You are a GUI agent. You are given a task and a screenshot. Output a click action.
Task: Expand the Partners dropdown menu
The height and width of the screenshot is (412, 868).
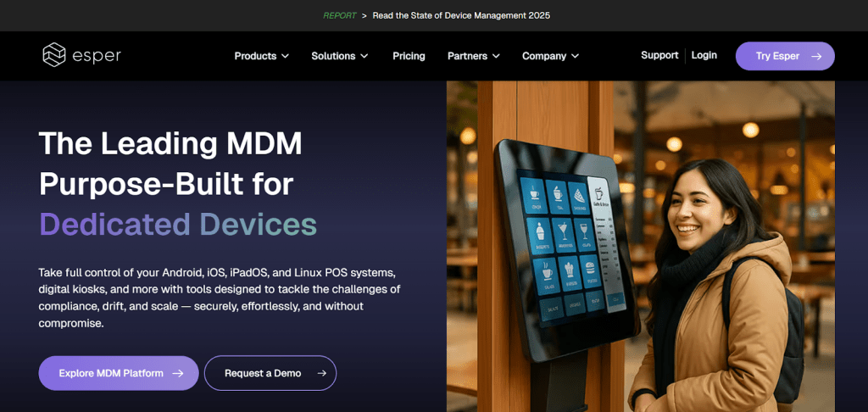[x=473, y=56]
